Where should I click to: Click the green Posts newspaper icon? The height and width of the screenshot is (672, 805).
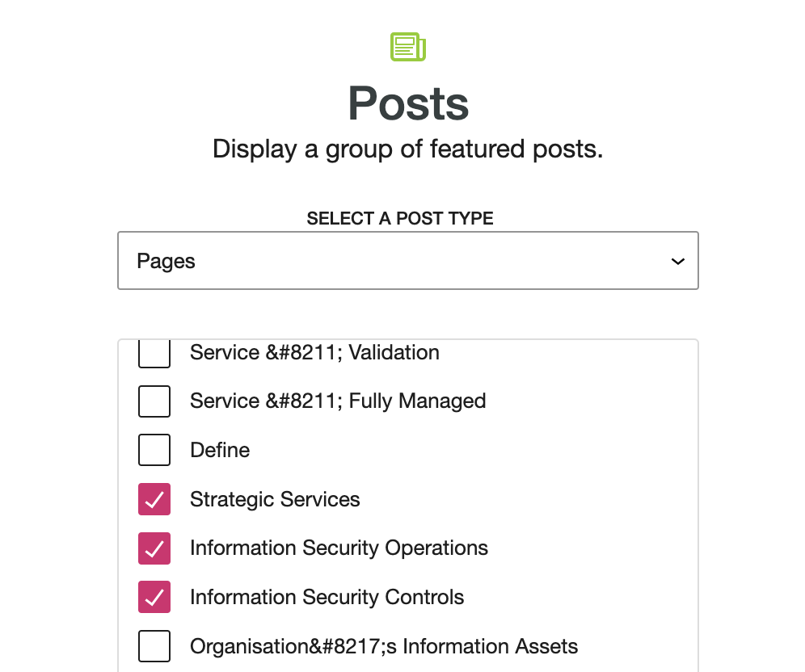[x=408, y=47]
